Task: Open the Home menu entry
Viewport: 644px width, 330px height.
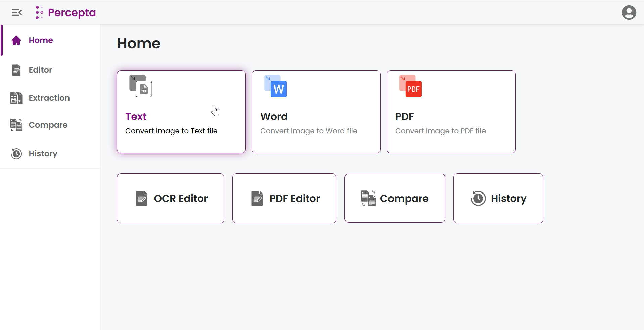Action: pyautogui.click(x=41, y=40)
